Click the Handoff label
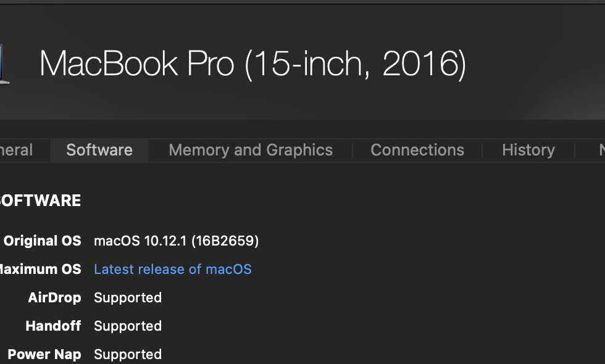 pyautogui.click(x=53, y=326)
